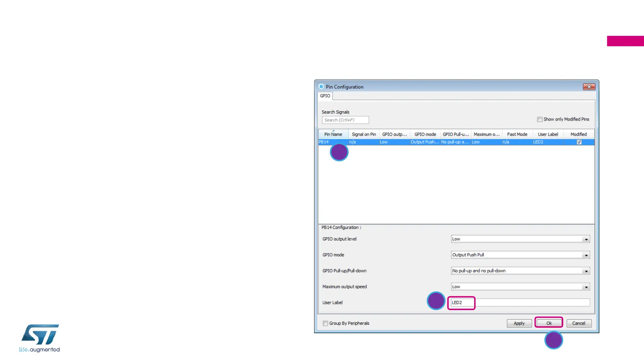The width and height of the screenshot is (644, 362).
Task: Click the User Label column header
Action: tap(548, 134)
